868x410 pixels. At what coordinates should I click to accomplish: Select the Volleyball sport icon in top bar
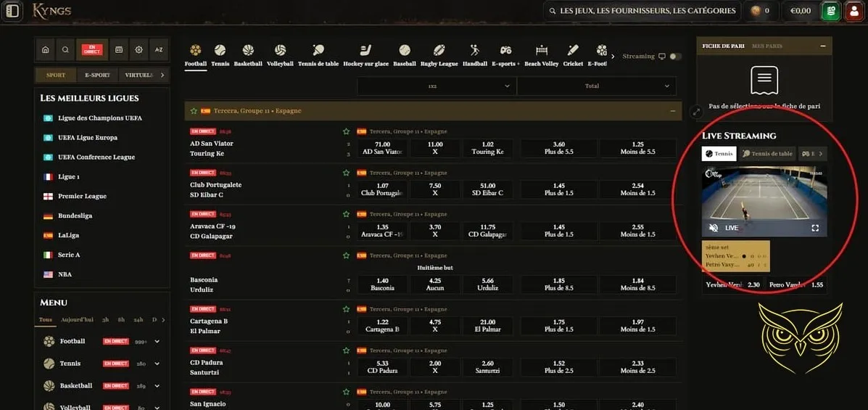280,50
